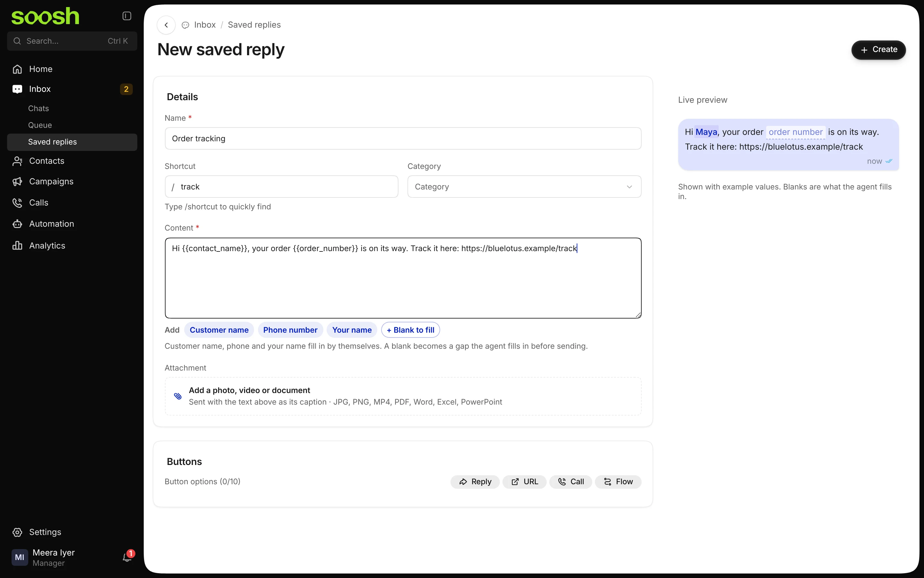Open Contacts section

point(72,161)
